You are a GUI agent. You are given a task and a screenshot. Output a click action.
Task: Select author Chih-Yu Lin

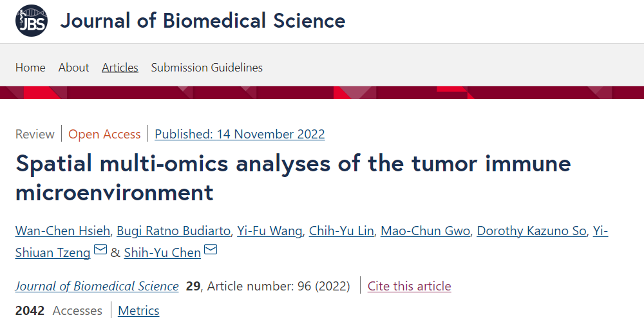point(341,231)
